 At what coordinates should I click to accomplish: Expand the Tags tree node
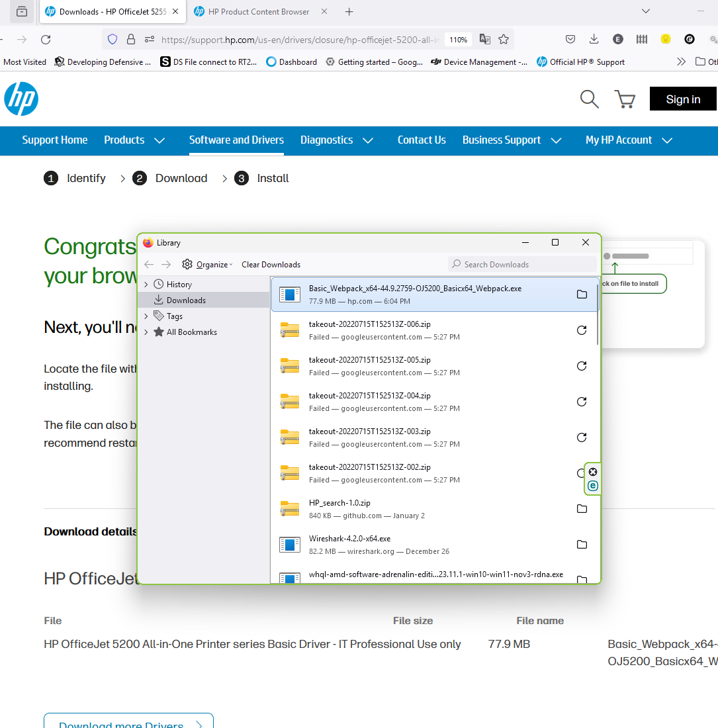[146, 316]
